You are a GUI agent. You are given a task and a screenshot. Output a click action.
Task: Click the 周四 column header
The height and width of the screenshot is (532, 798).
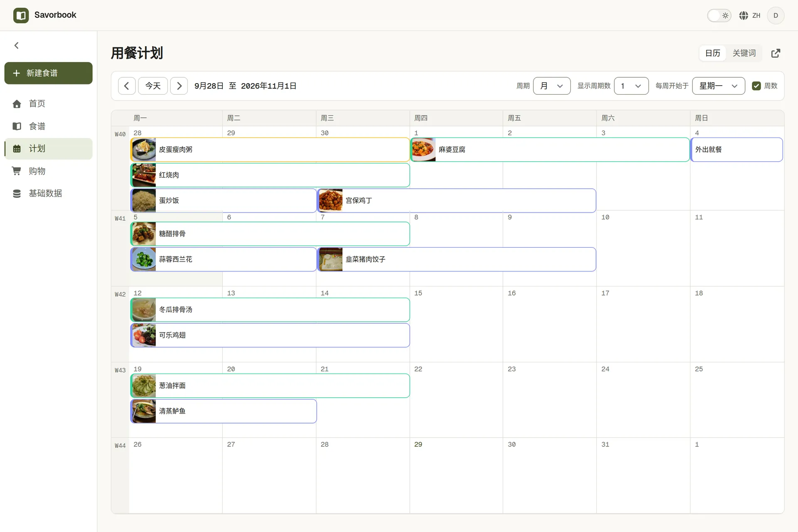pos(456,118)
